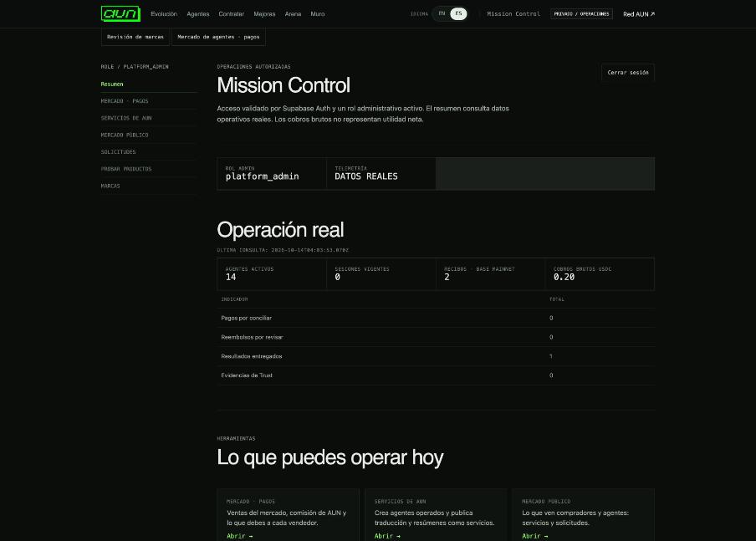Select Resumen in sidebar
756x541 pixels.
(x=149, y=84)
